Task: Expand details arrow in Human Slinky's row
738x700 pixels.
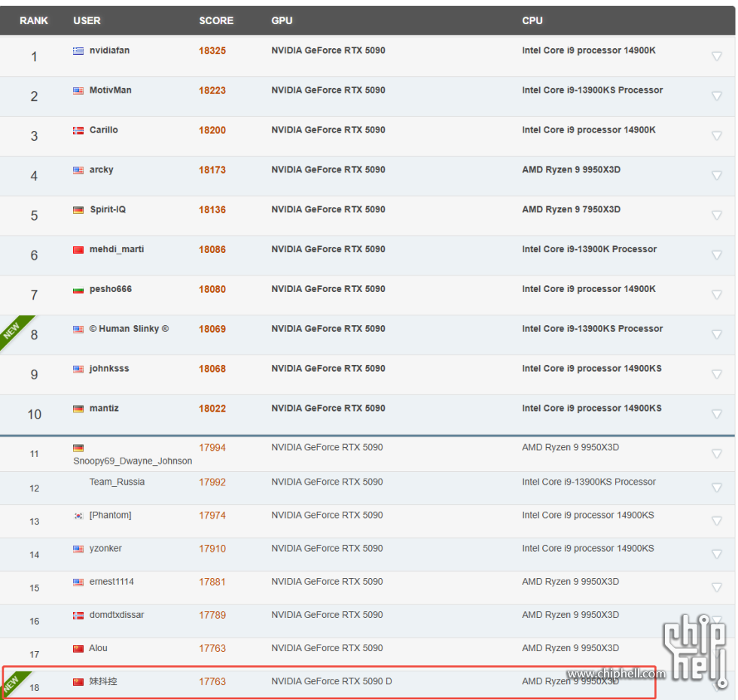Action: point(716,334)
